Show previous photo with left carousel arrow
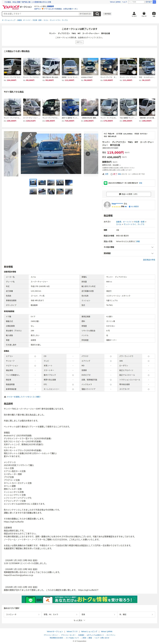Viewport: 159px width, 644px height. 14,154
